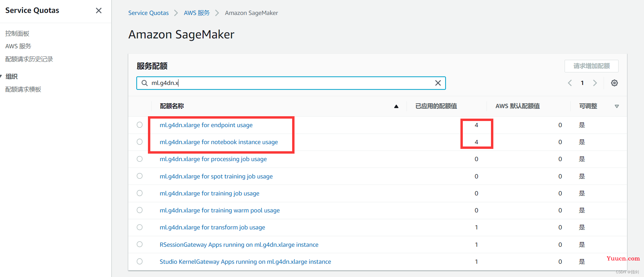Close the Service Quotas side panel
The image size is (644, 277).
[99, 11]
